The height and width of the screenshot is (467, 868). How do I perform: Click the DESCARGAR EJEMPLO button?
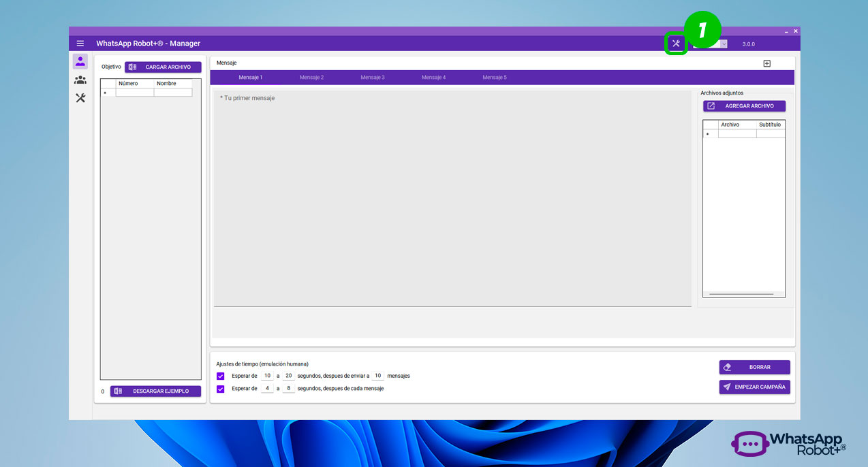pyautogui.click(x=155, y=391)
